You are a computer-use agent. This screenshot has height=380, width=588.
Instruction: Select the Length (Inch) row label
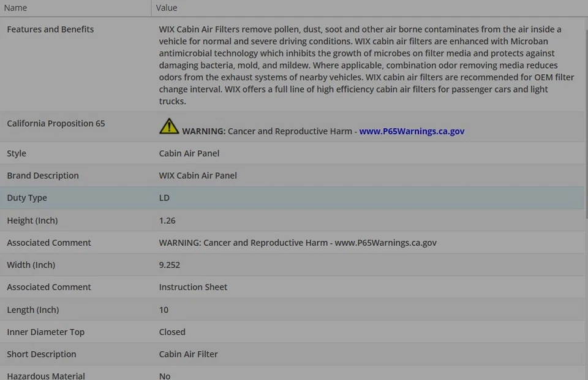point(32,310)
